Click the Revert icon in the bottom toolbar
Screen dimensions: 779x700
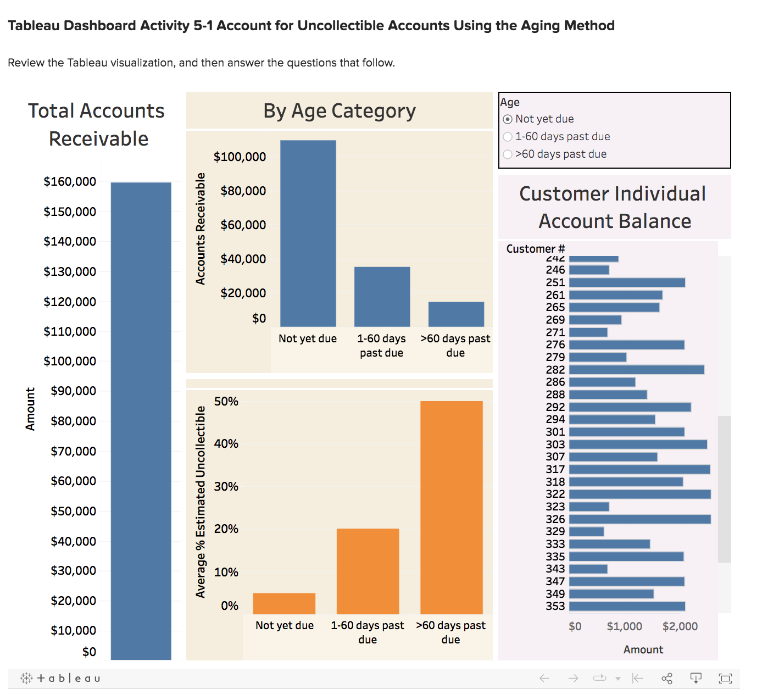(636, 678)
